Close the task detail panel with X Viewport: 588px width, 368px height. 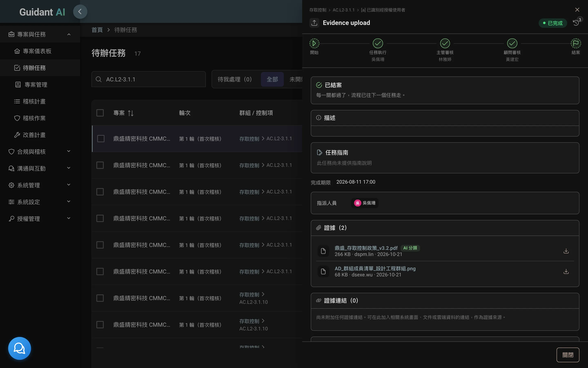(x=577, y=10)
